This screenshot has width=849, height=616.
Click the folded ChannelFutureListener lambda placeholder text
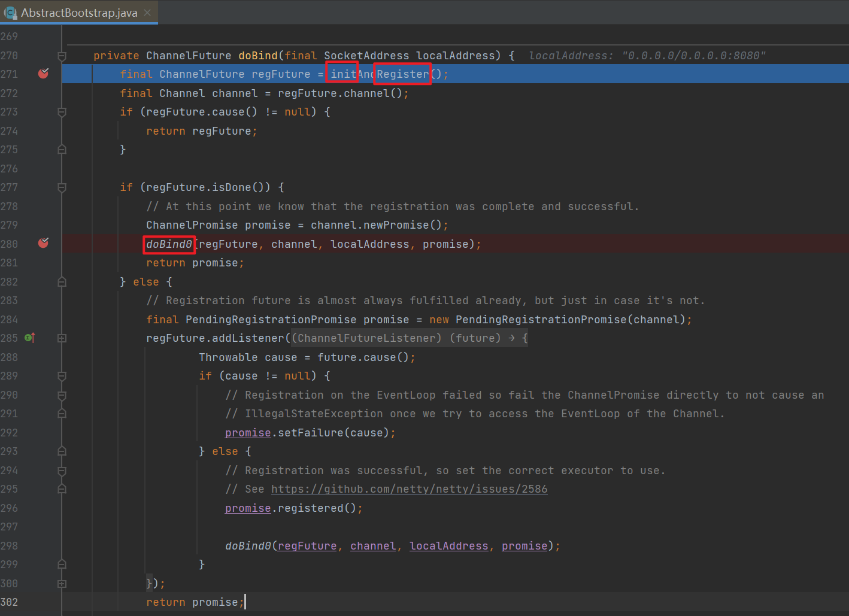click(x=410, y=338)
